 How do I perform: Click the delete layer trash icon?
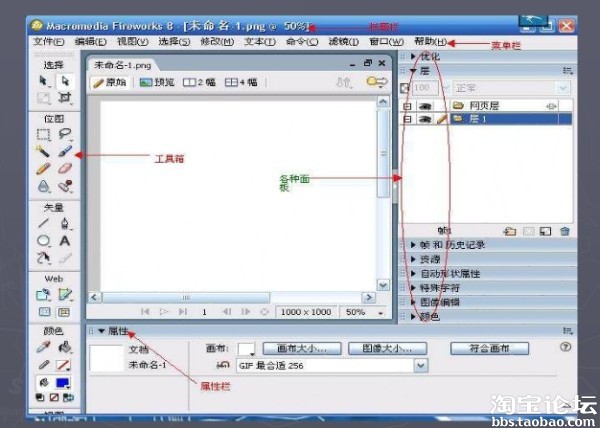pos(565,231)
